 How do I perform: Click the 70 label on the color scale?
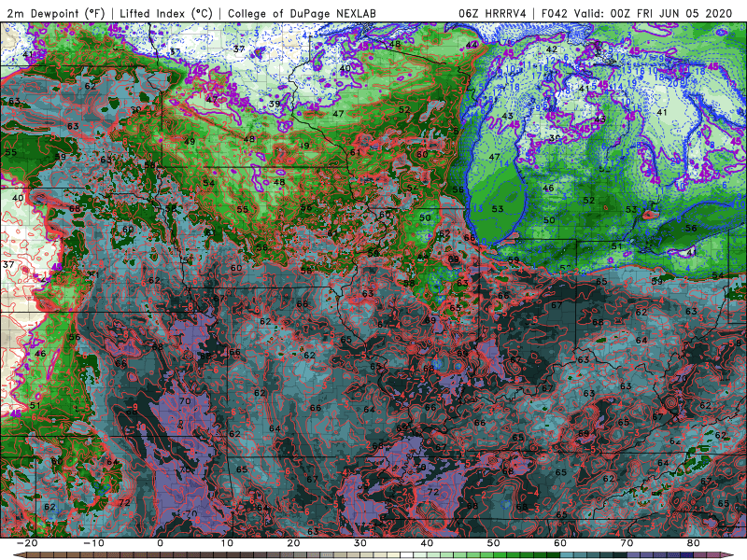627,543
